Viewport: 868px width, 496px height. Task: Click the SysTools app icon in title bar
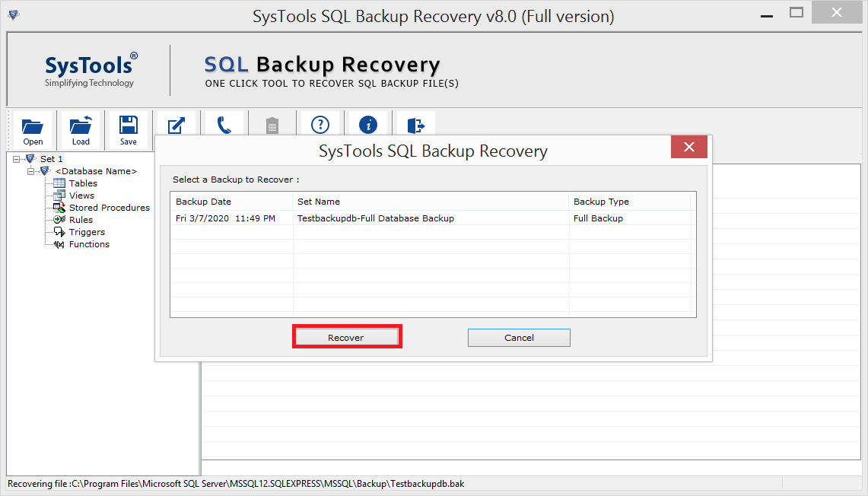[x=14, y=15]
